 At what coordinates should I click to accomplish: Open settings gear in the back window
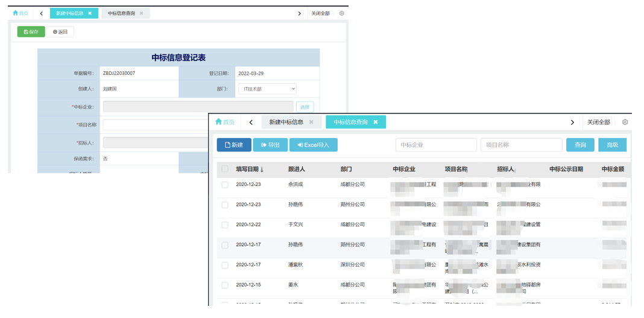click(x=341, y=13)
